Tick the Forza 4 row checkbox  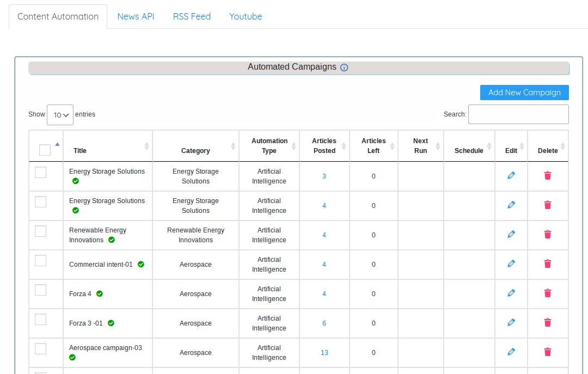tap(40, 290)
